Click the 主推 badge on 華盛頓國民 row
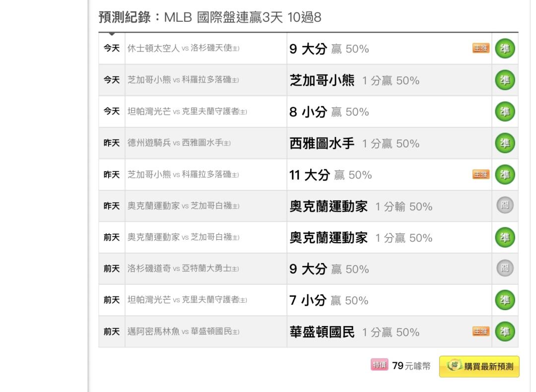536x392 pixels. click(x=481, y=331)
